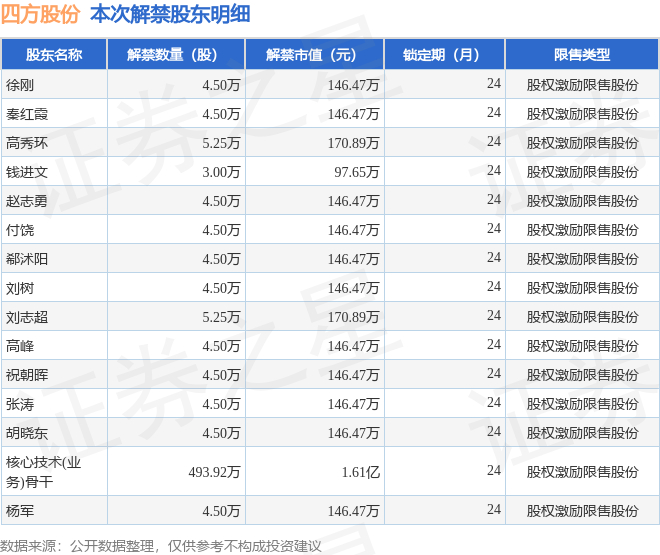Click shareholder name 付饶

[20, 231]
